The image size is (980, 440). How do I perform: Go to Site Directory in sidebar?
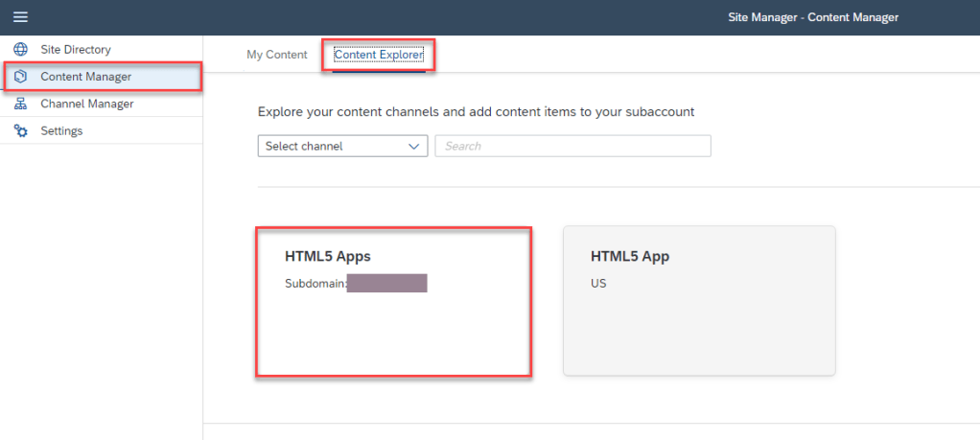(x=76, y=50)
